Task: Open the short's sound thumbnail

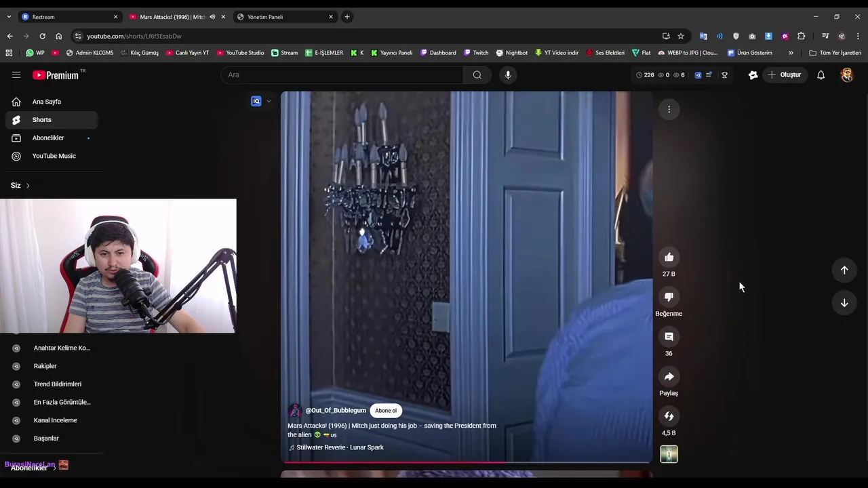Action: 669,454
